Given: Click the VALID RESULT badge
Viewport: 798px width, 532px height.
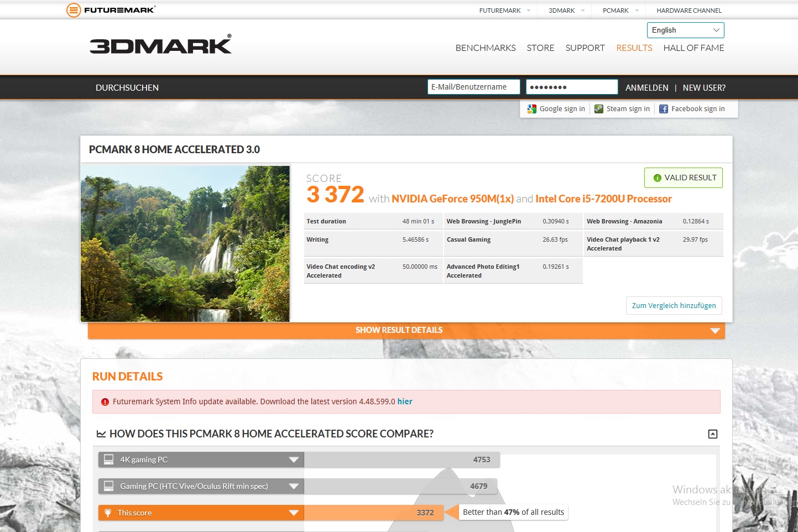Looking at the screenshot, I should pos(684,178).
